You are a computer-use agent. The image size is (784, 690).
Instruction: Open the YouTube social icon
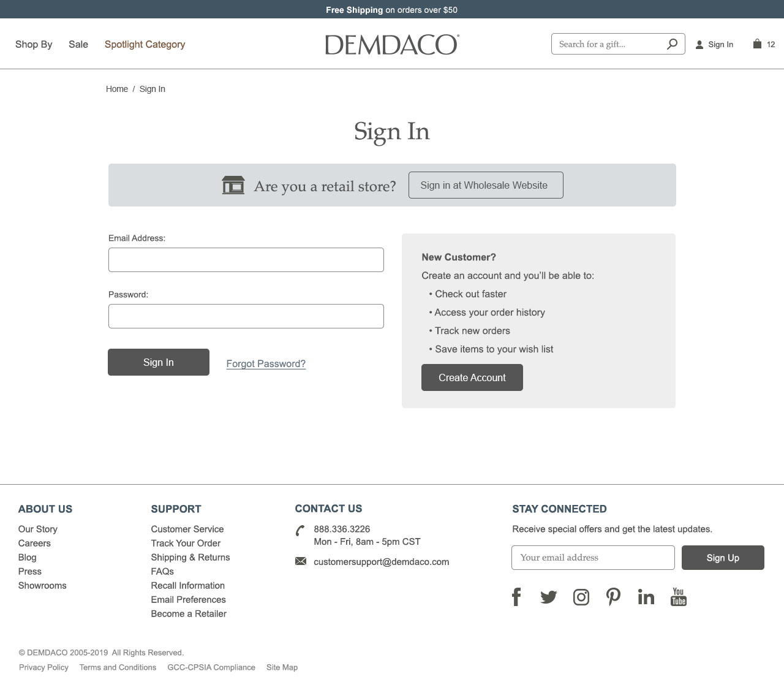coord(679,597)
